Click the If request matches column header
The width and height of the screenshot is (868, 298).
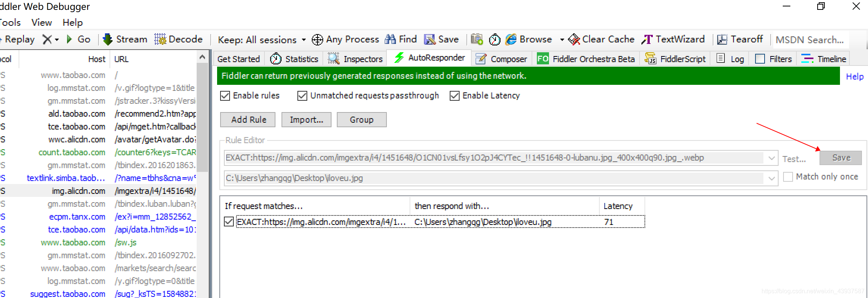coord(315,206)
